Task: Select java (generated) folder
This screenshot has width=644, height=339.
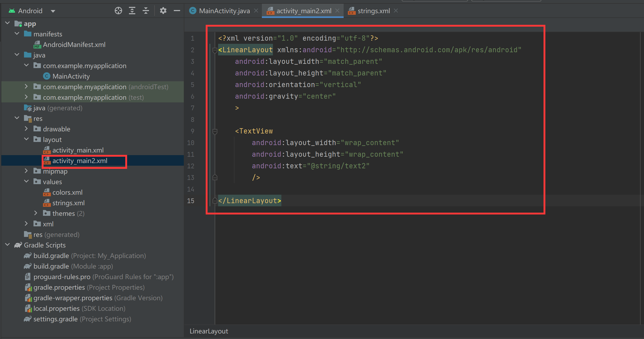Action: coord(58,108)
